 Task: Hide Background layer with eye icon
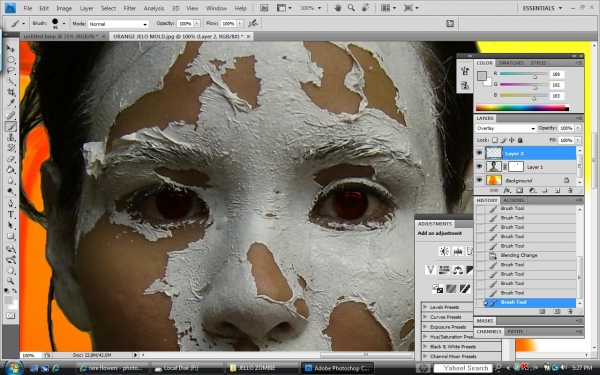[x=479, y=180]
